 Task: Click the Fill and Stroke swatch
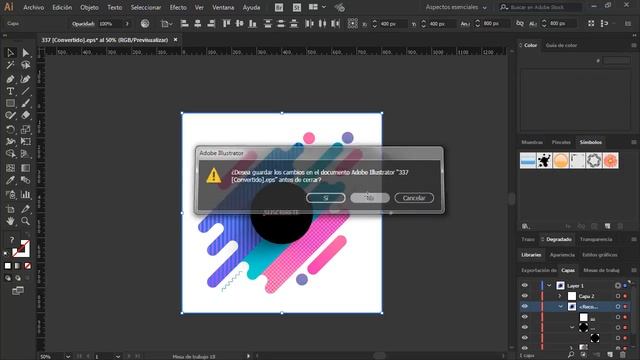tap(20, 248)
